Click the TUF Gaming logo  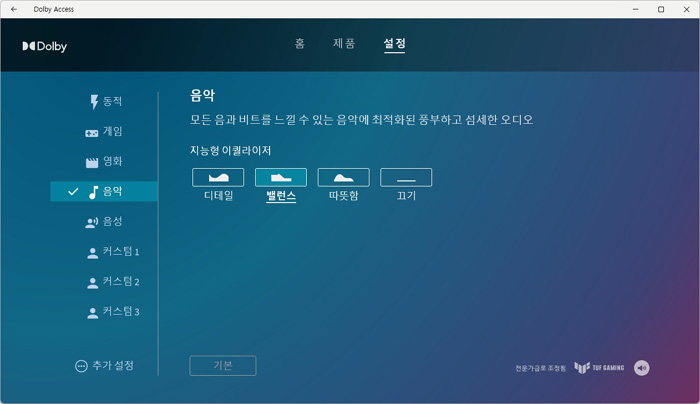pyautogui.click(x=599, y=367)
